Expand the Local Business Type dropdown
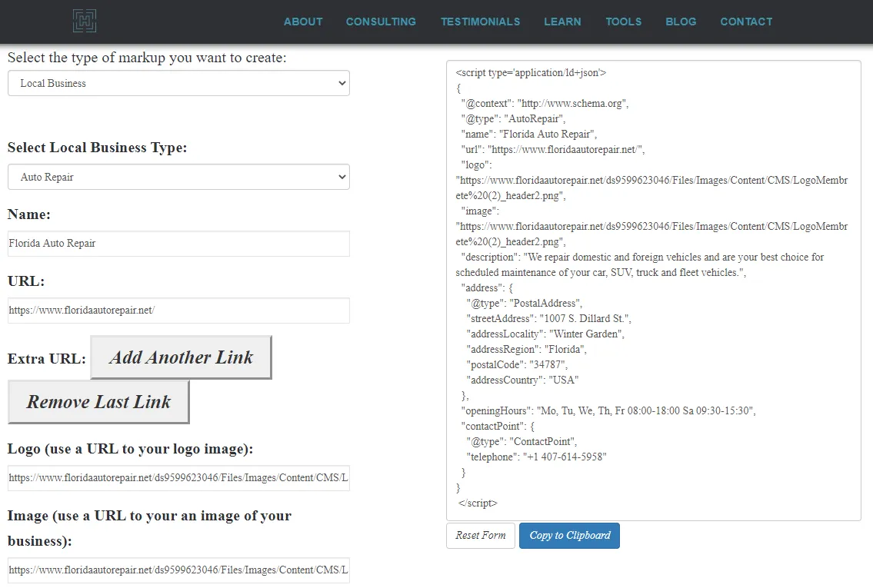 point(178,177)
